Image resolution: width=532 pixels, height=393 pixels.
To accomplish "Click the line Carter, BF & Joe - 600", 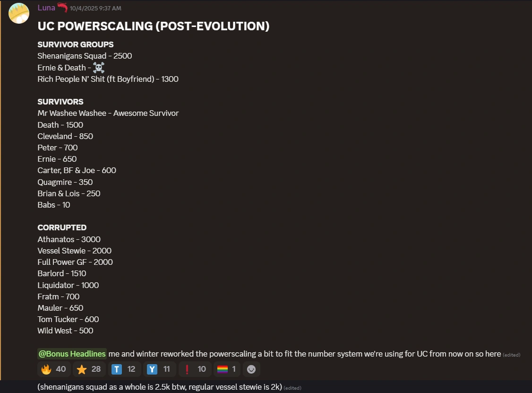I will point(77,171).
